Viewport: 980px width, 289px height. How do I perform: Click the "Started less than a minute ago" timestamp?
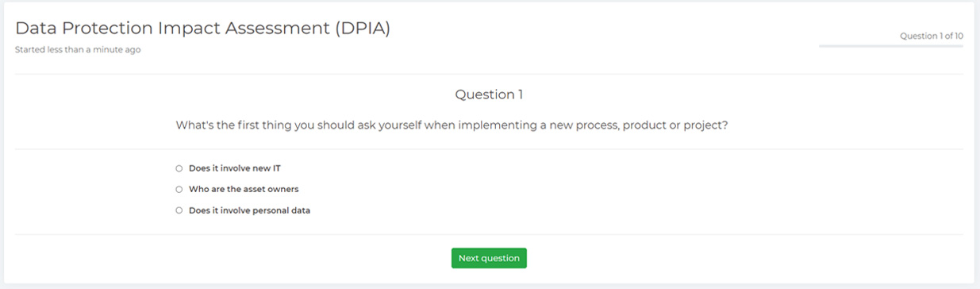coord(78,49)
